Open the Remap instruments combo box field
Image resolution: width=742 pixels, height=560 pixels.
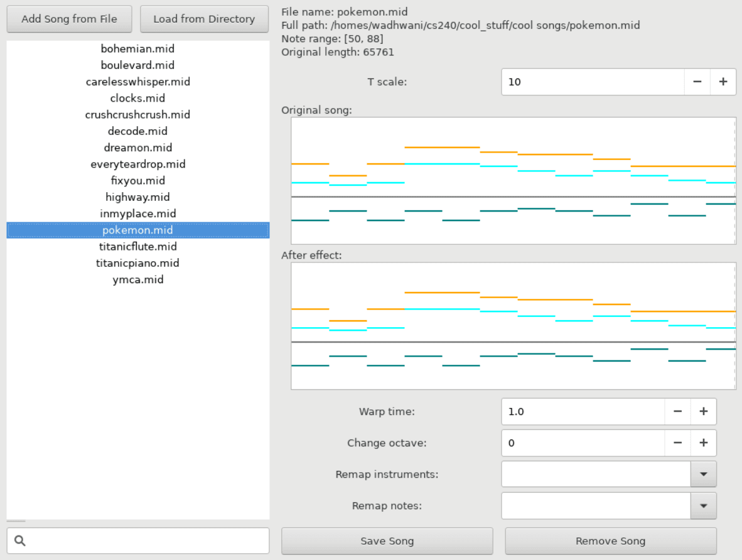tap(595, 475)
